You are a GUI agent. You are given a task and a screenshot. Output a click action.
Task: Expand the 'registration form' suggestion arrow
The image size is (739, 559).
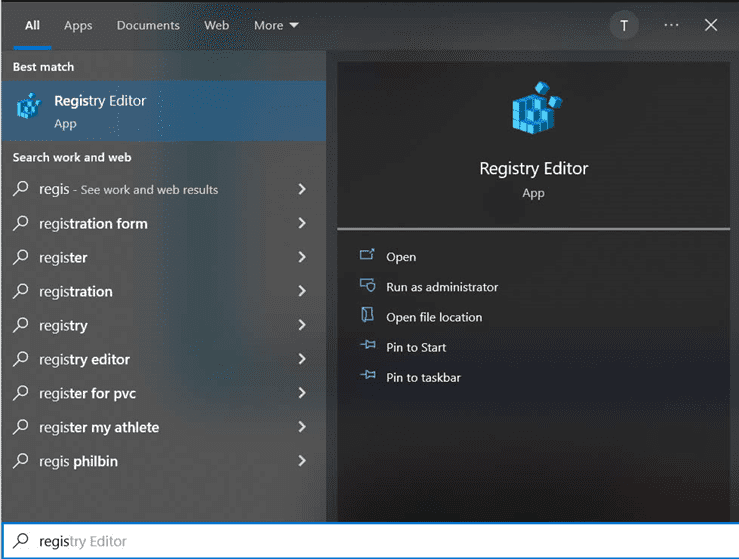302,223
